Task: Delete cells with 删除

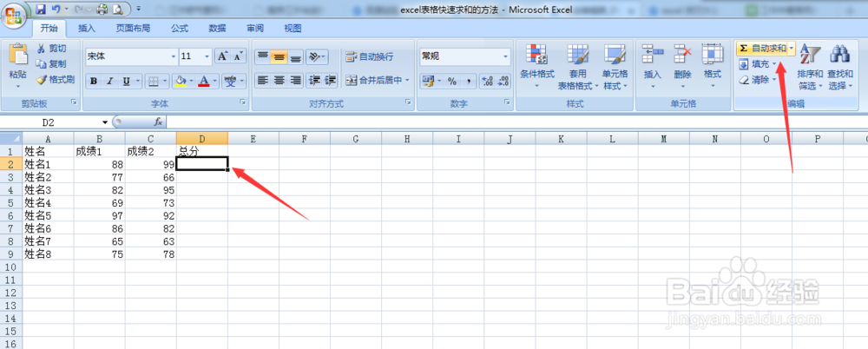Action: [x=682, y=67]
